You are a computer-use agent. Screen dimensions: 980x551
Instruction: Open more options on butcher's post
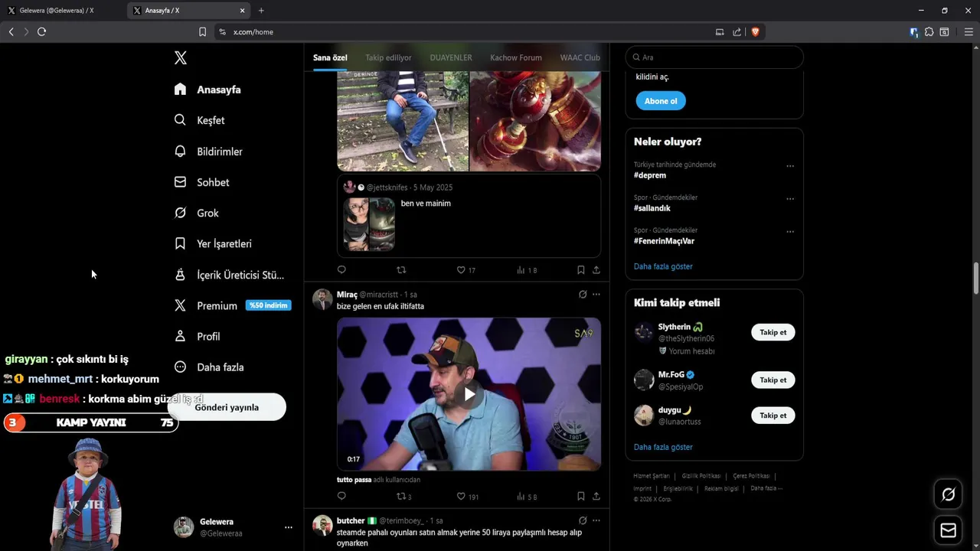click(596, 520)
